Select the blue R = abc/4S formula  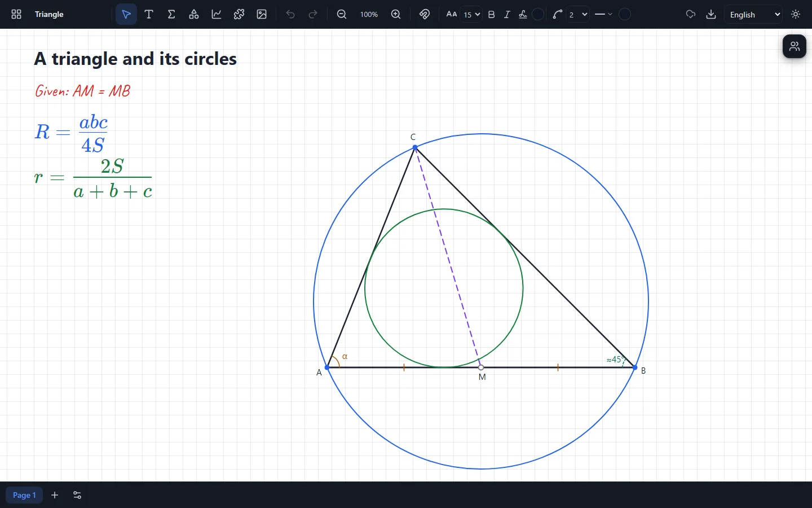(71, 133)
